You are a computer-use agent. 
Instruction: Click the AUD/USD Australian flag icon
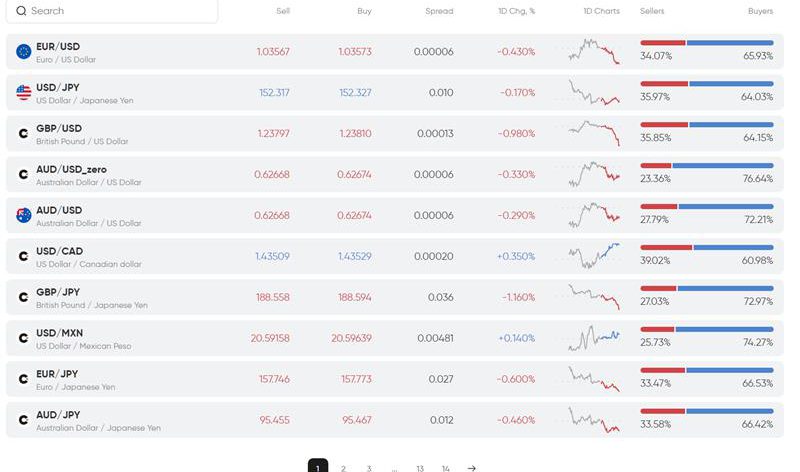click(x=23, y=215)
